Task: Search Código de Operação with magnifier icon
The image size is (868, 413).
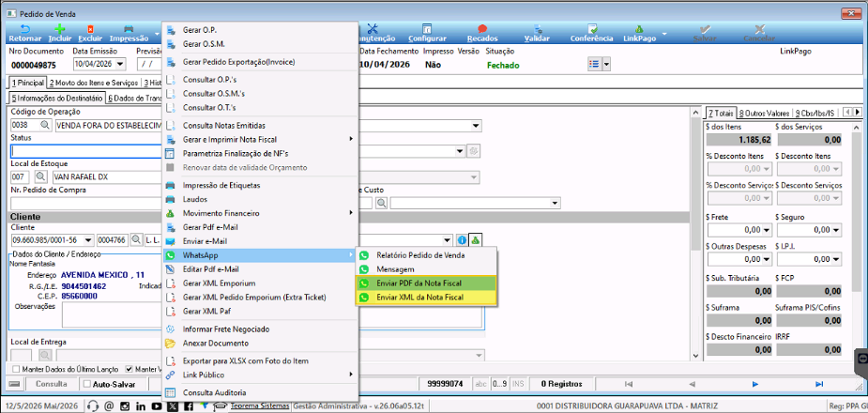Action: tap(44, 126)
